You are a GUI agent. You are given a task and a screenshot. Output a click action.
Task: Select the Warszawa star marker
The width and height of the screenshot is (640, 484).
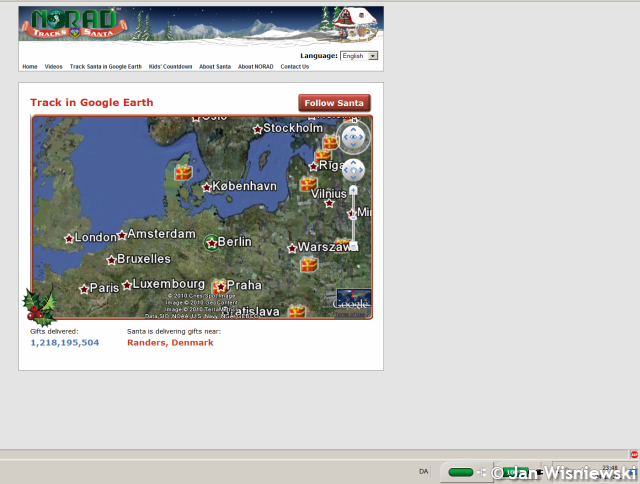click(292, 248)
